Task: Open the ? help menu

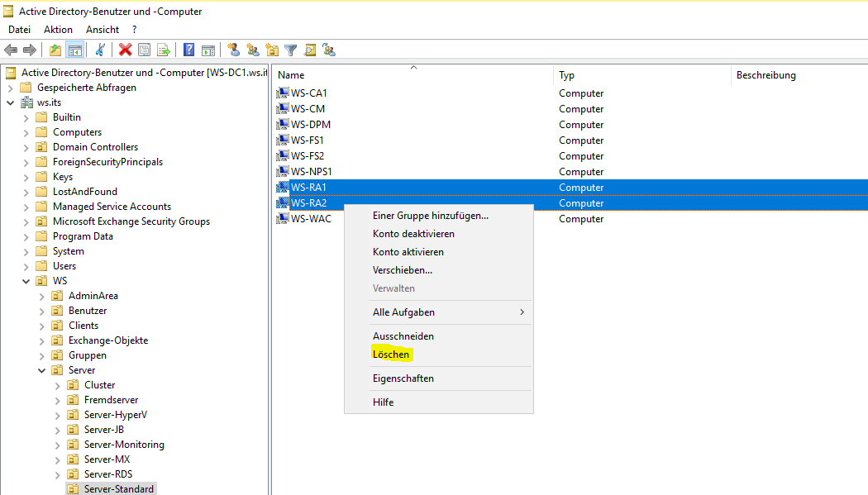Action: coord(134,29)
